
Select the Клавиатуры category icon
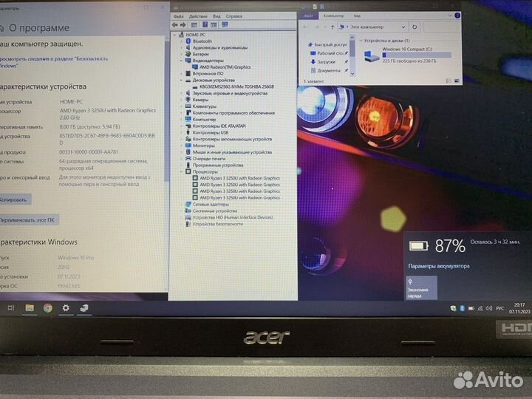(188, 106)
